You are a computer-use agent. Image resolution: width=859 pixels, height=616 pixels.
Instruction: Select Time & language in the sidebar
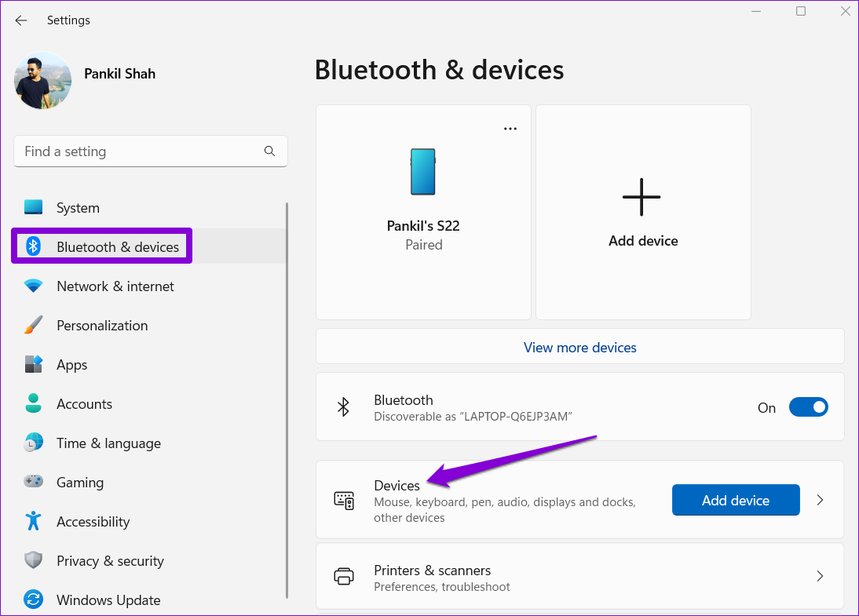tap(108, 443)
